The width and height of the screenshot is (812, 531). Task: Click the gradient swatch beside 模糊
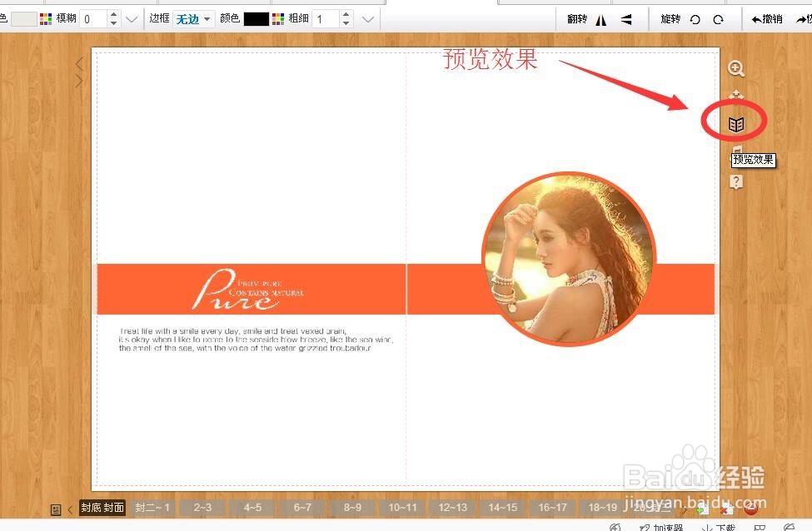(47, 18)
